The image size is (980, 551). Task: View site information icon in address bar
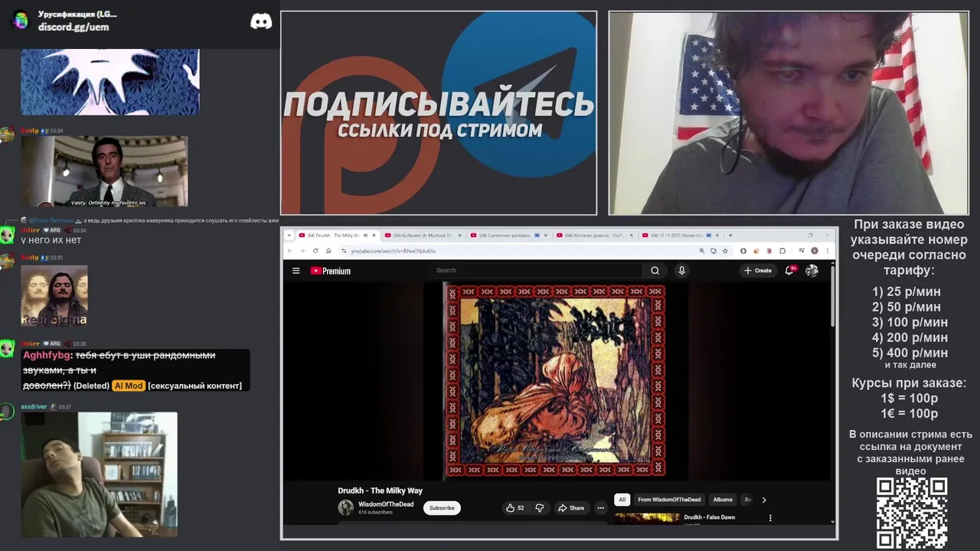(x=344, y=250)
